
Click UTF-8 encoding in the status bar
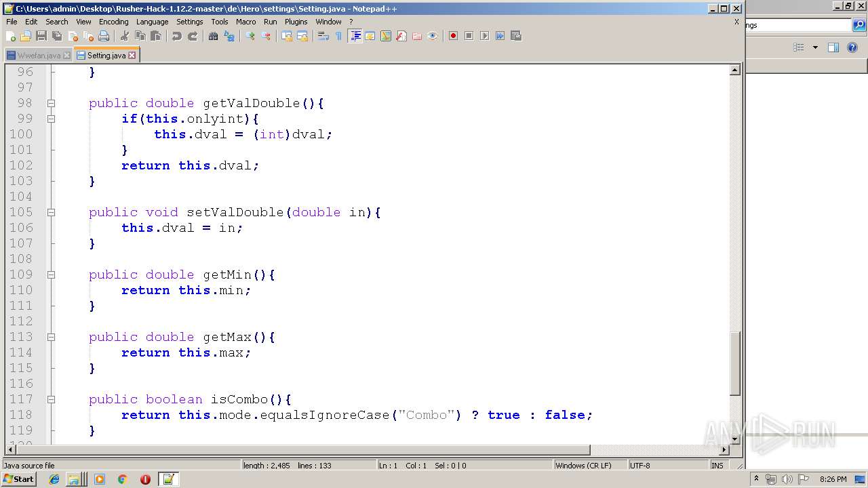tap(667, 466)
